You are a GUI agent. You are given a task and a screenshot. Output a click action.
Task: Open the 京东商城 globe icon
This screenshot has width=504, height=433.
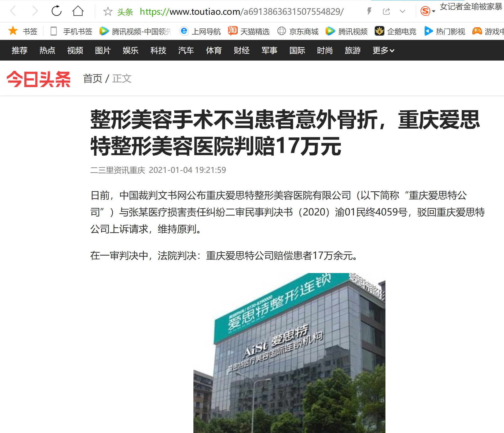tap(281, 31)
